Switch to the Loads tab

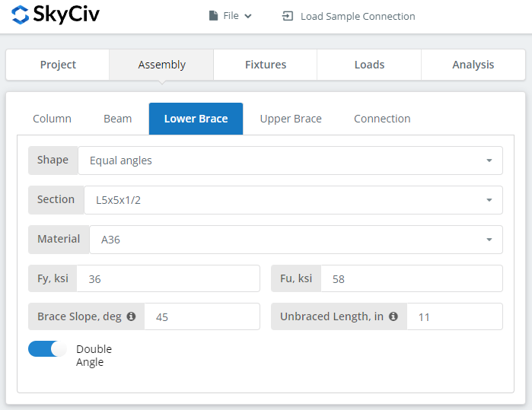tap(369, 65)
